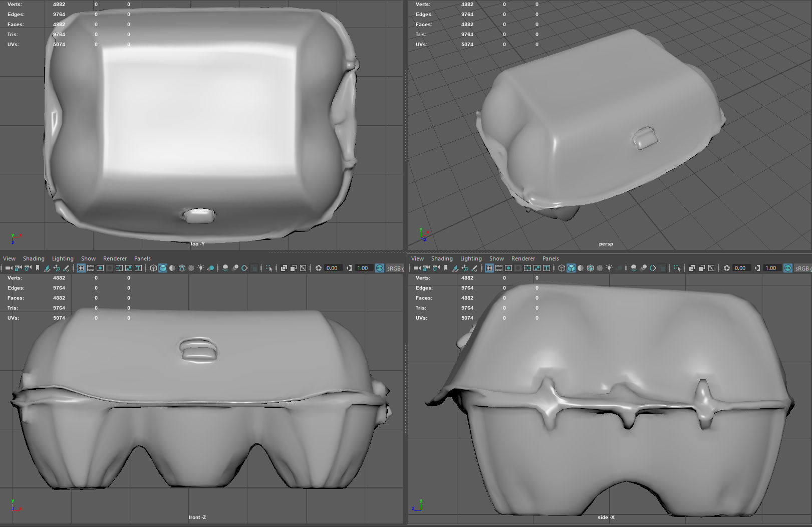
Task: Click Bookmarks icon in front view toolbar
Action: tap(38, 268)
